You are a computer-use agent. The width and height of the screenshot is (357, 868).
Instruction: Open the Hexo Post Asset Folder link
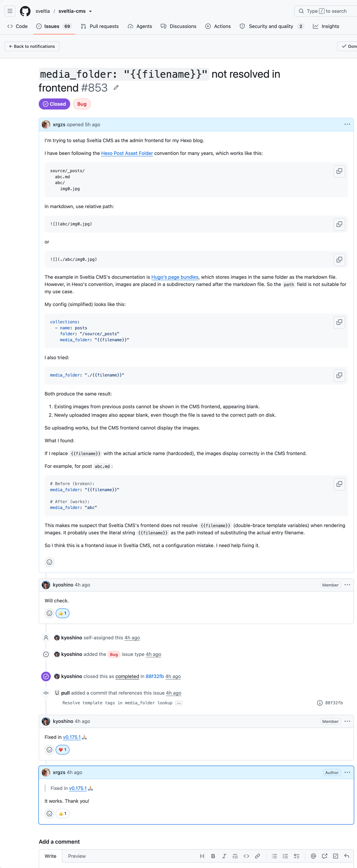point(127,153)
